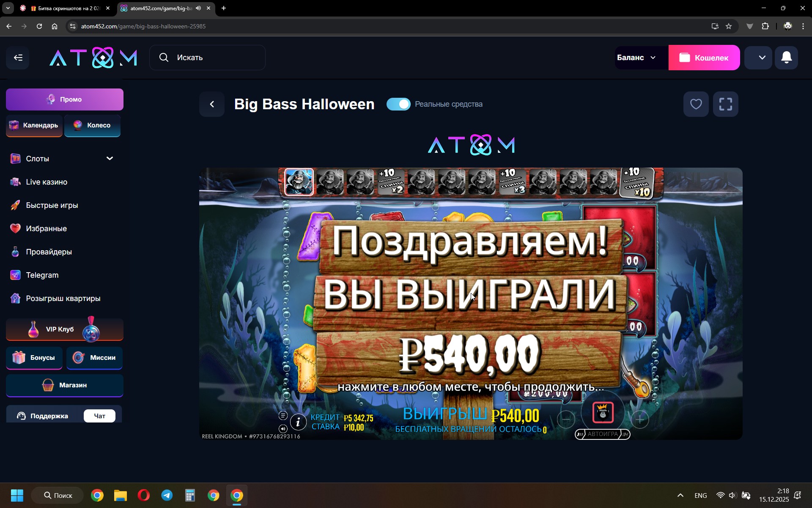812x508 pixels.
Task: Go back using the arrow beside game title
Action: click(212, 104)
